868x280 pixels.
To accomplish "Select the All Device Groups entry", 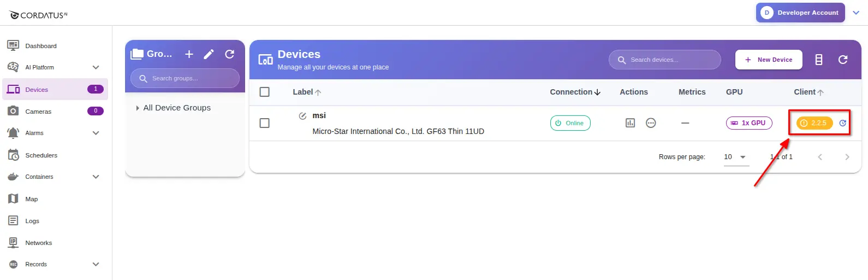I will point(177,108).
